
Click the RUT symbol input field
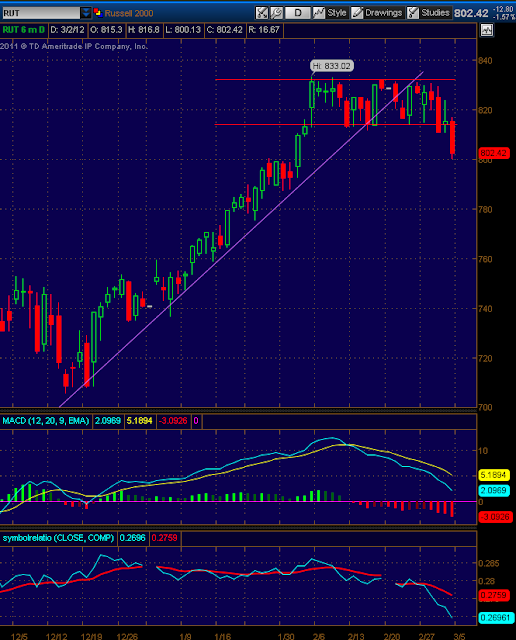(x=41, y=13)
